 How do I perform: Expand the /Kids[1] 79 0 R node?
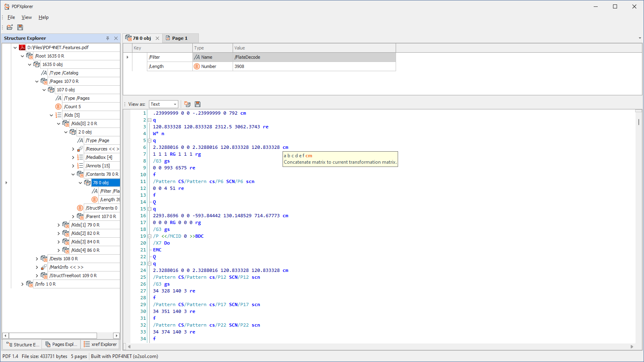59,224
